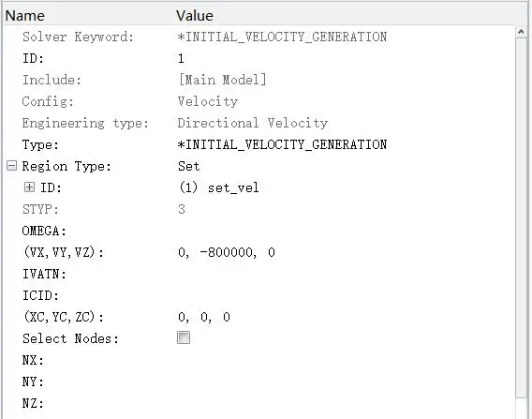Click the scrollbar up arrow
Image resolution: width=532 pixels, height=419 pixels.
[x=521, y=32]
